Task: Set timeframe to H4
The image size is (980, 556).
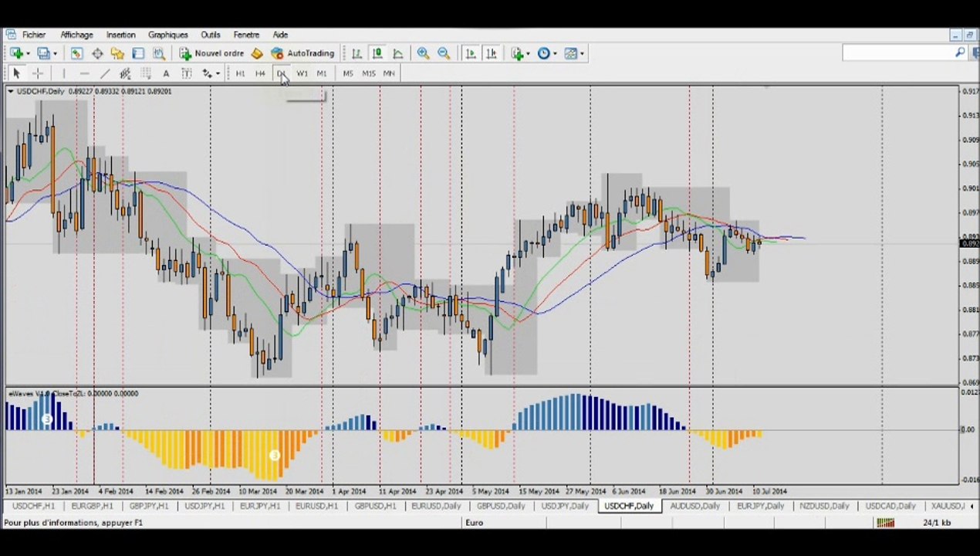Action: pos(260,73)
